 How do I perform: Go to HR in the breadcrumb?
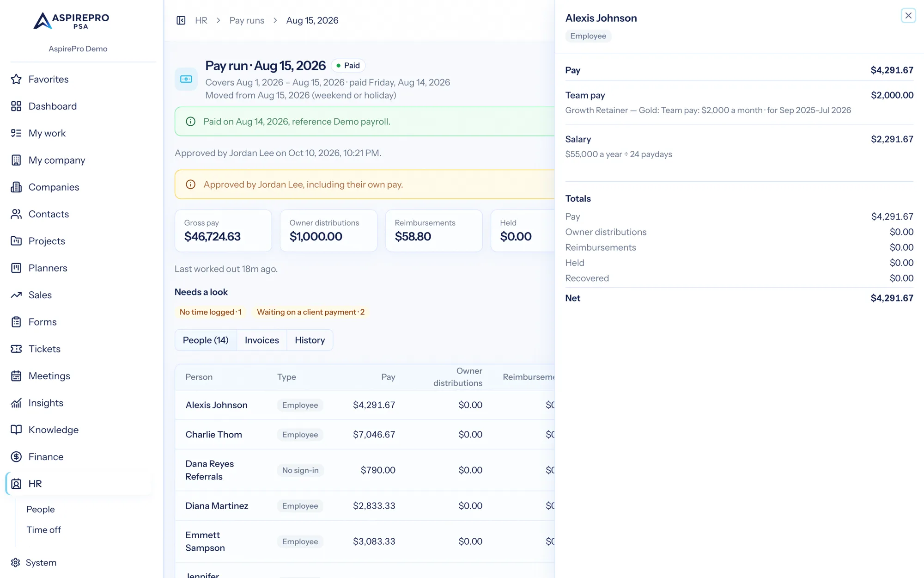coord(201,20)
